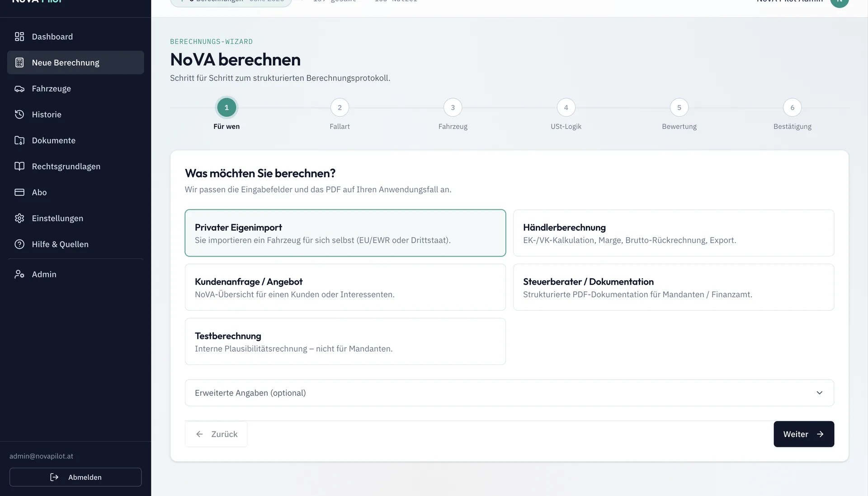Screen dimensions: 868x496
Task: Choose Steuerberater / Dokumentation card
Action: point(674,287)
